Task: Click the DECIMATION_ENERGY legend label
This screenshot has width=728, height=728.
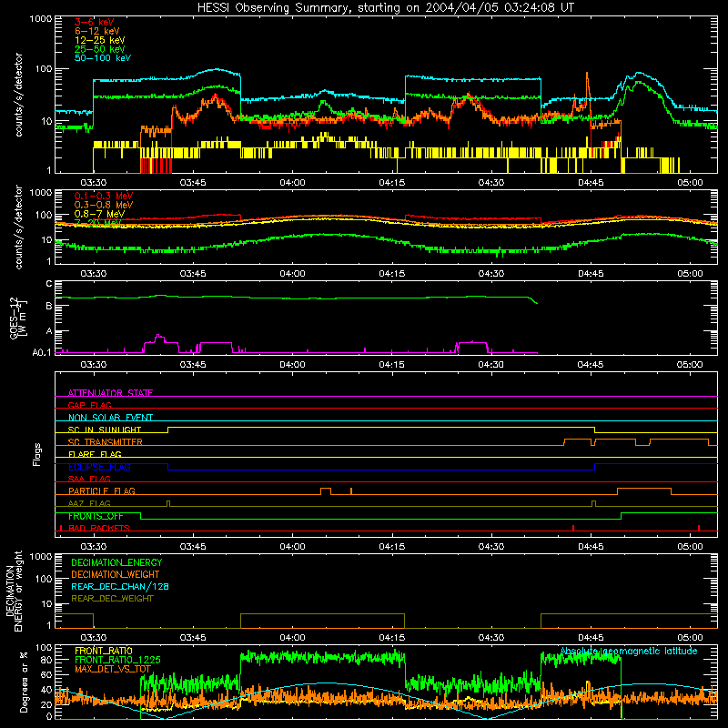Action: 116,562
